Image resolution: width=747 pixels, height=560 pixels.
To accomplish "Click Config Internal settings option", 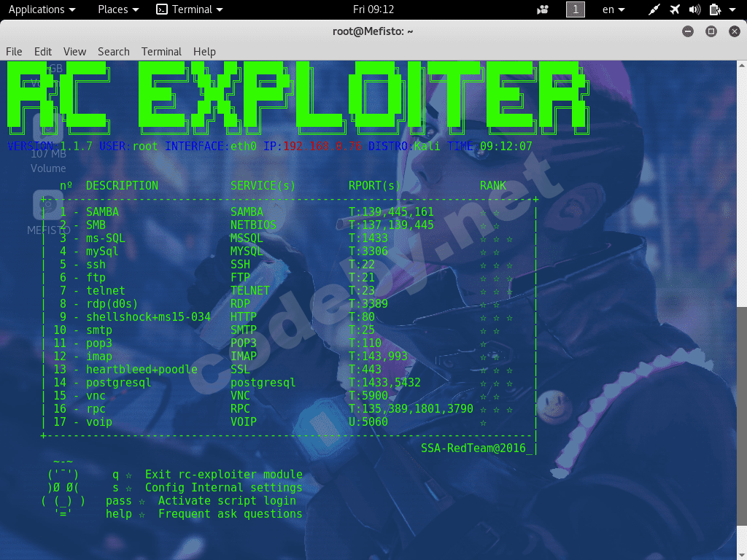I will pos(224,487).
